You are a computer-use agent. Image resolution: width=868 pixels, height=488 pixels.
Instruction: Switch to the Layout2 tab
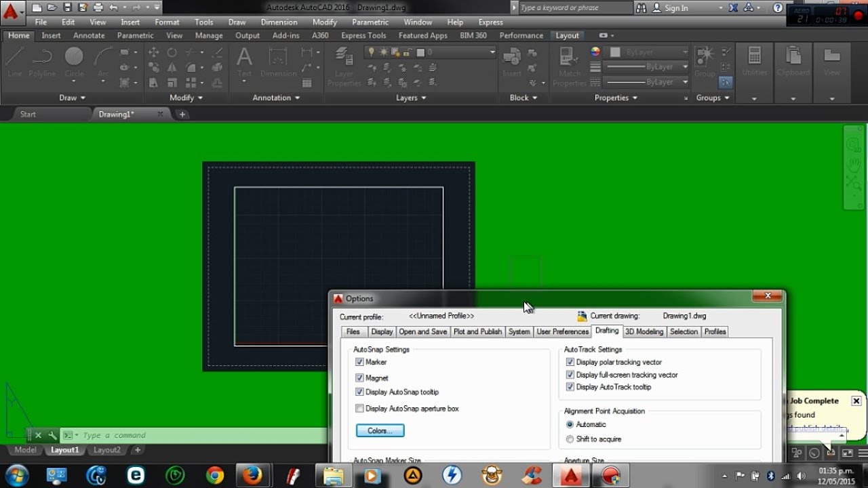(x=107, y=450)
